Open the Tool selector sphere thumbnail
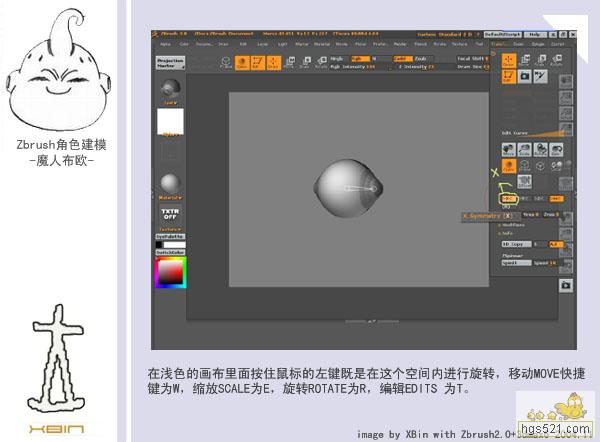Viewport: 600px width, 442px height. [171, 89]
